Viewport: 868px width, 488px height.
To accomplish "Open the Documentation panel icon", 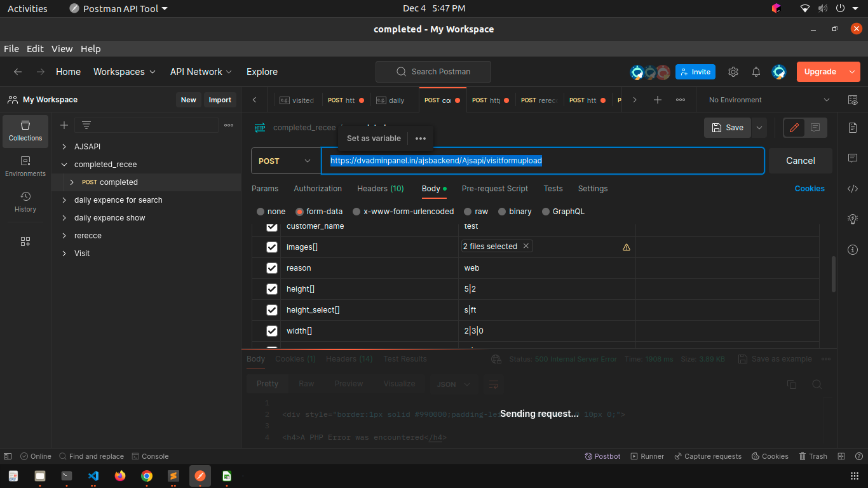I will 853,128.
